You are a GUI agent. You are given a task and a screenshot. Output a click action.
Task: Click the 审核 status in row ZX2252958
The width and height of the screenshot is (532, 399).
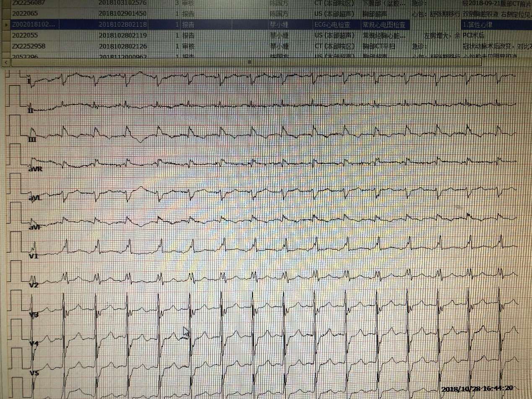click(x=188, y=46)
